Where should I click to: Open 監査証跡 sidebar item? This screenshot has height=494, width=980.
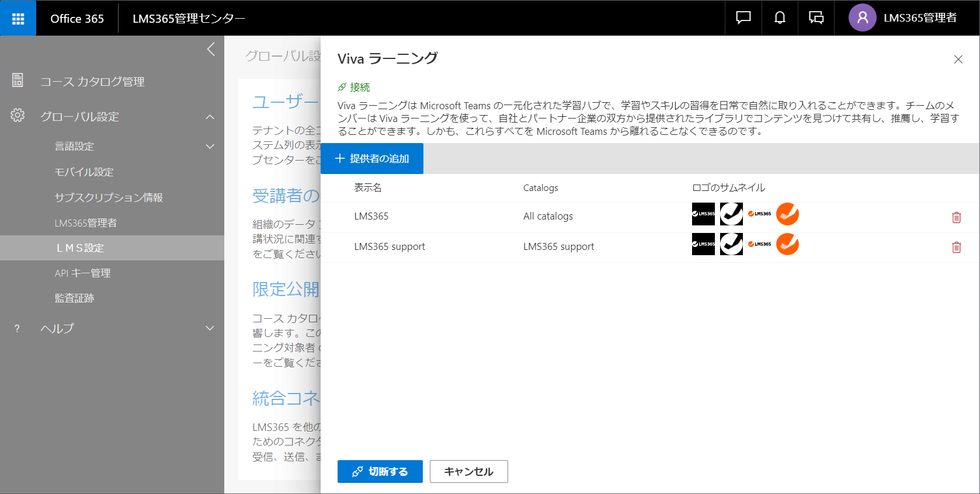click(74, 298)
